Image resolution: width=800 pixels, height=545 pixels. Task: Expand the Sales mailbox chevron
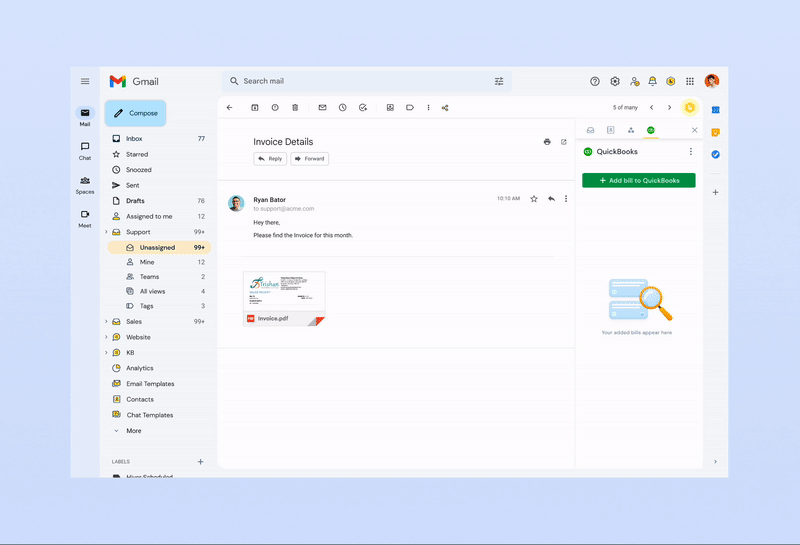tap(106, 321)
